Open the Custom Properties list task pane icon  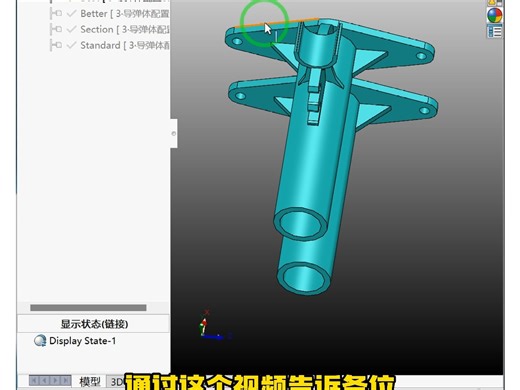(x=494, y=32)
